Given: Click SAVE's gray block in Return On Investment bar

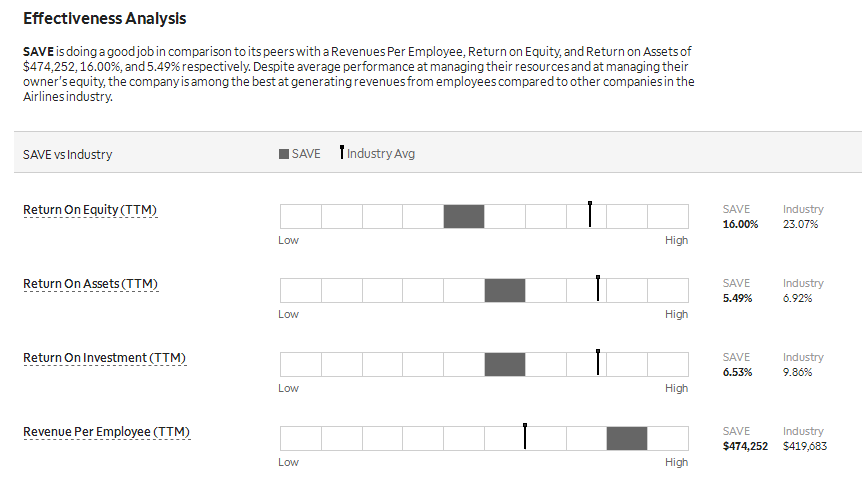Looking at the screenshot, I should coord(505,365).
